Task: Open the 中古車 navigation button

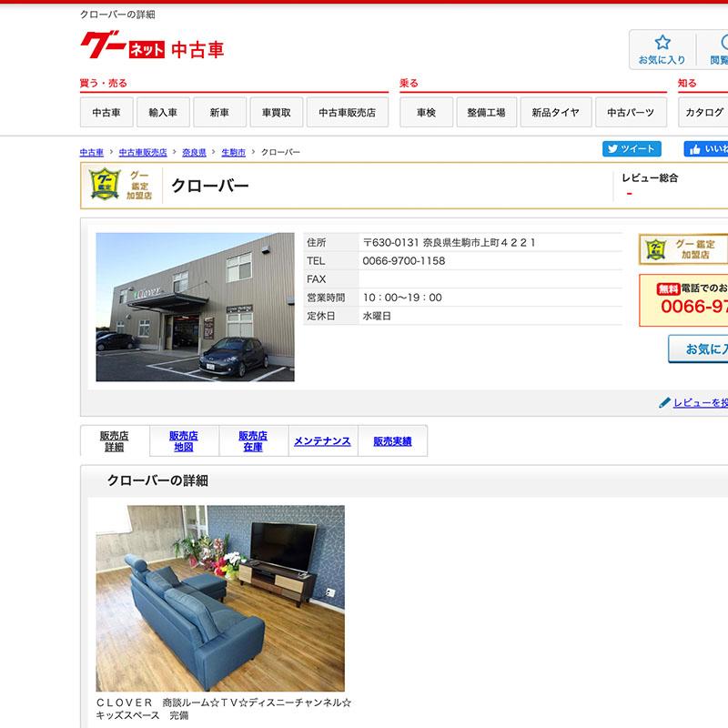Action: point(106,112)
